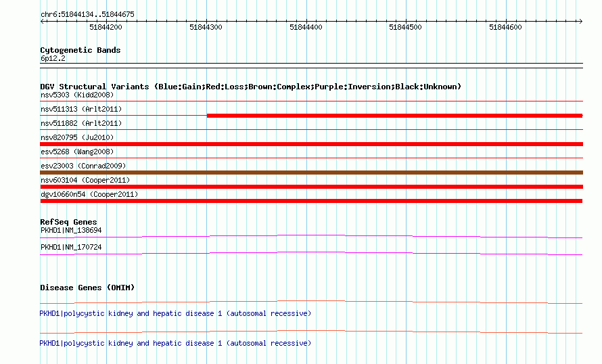Click variant label nsv603104 (Cooper2011)

(85, 180)
